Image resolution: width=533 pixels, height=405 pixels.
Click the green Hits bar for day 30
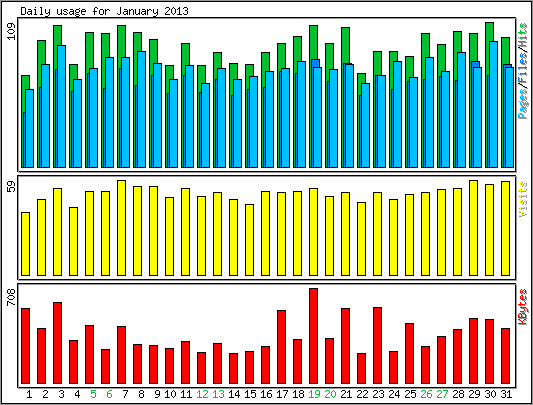(489, 32)
